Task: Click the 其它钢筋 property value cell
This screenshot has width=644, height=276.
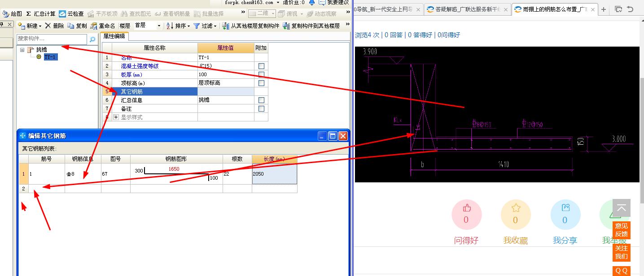Action: (226, 91)
